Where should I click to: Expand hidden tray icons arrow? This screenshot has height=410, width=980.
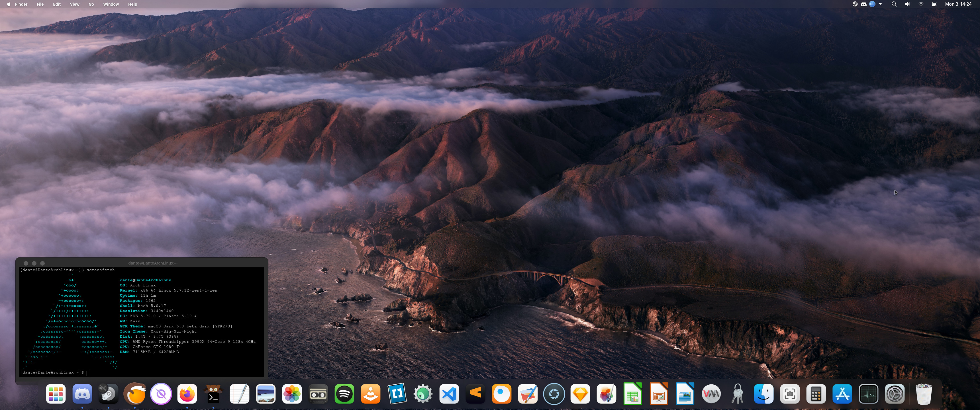[x=880, y=4]
